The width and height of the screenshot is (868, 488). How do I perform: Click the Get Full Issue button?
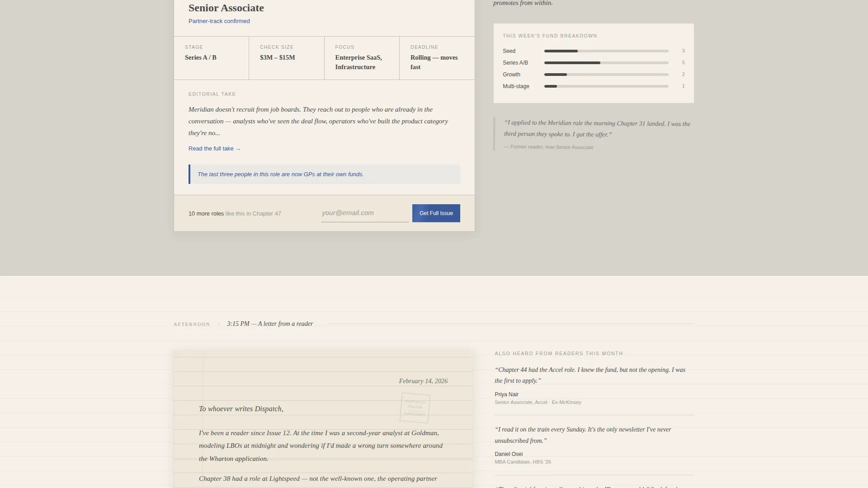click(436, 213)
